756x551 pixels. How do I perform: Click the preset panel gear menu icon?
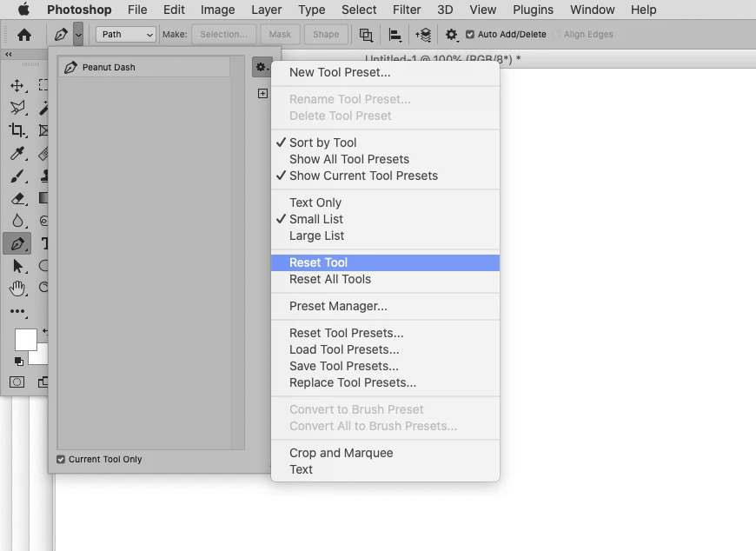point(262,67)
